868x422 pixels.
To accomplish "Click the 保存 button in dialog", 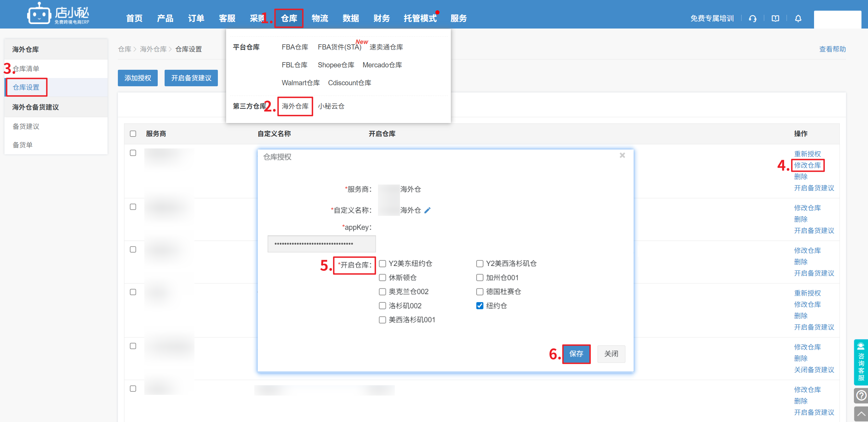I will click(x=576, y=354).
